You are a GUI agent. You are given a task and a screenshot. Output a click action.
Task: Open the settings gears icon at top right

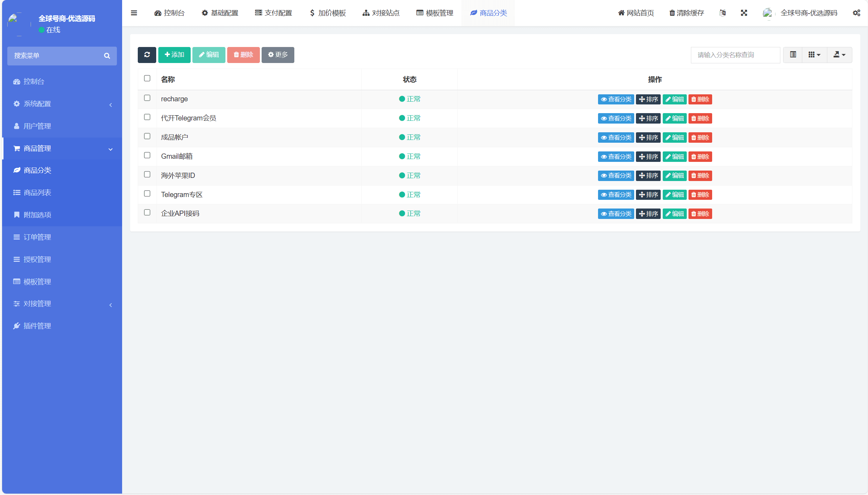[856, 13]
